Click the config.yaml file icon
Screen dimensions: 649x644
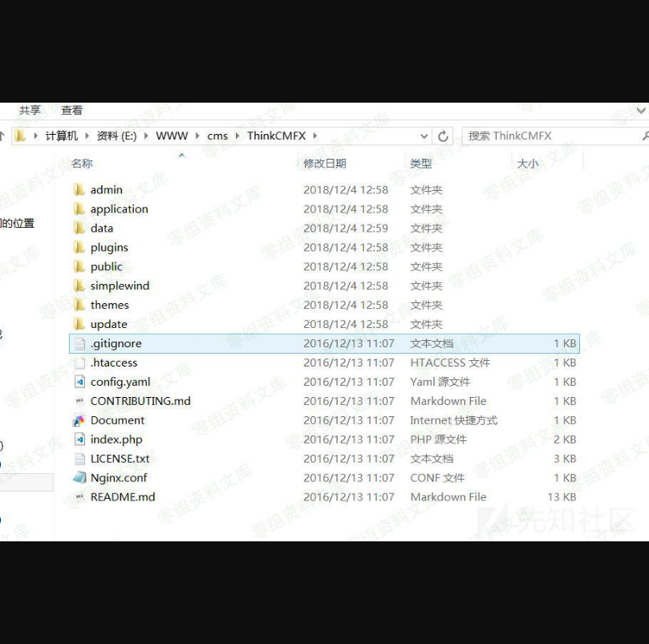tap(79, 382)
